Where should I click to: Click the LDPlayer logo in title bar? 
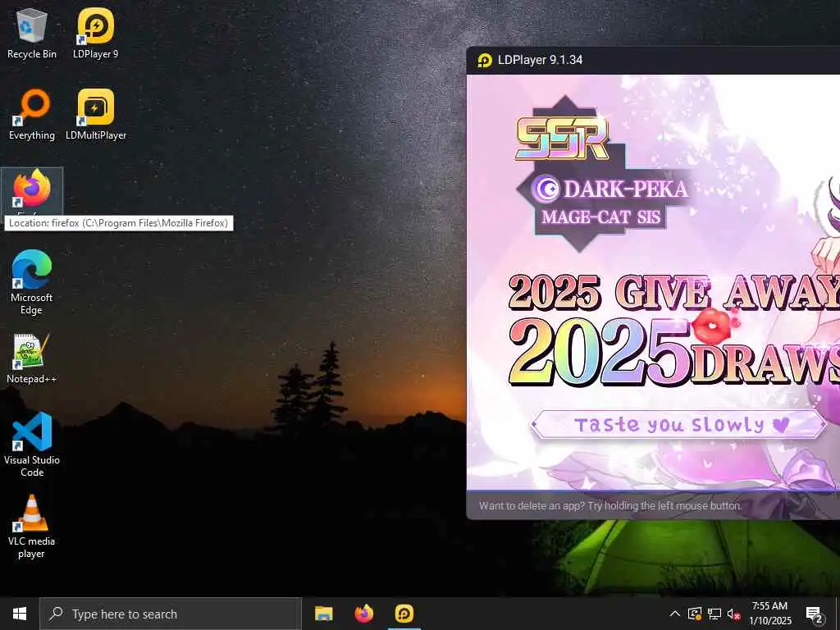pyautogui.click(x=485, y=60)
